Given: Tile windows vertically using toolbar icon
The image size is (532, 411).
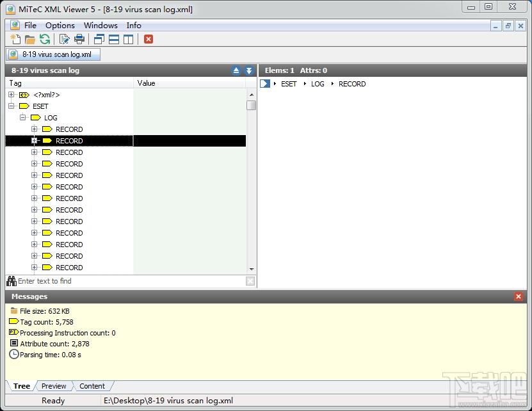Looking at the screenshot, I should click(x=128, y=39).
